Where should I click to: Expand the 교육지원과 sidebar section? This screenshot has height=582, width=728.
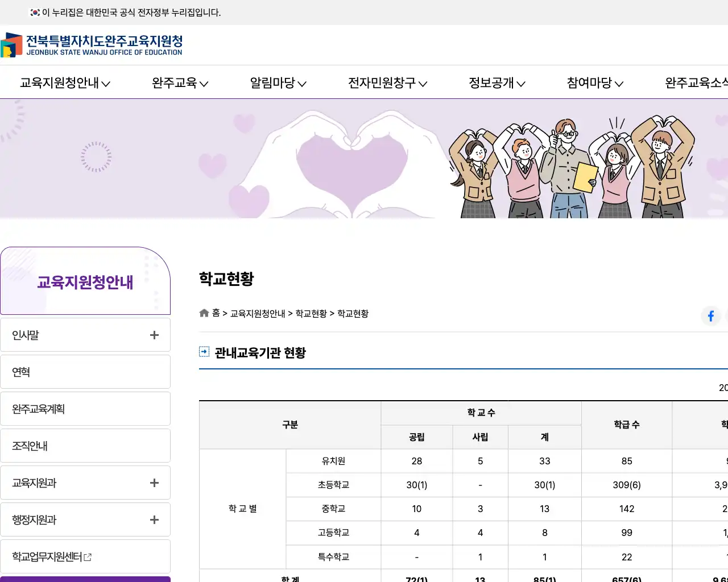[x=154, y=483]
